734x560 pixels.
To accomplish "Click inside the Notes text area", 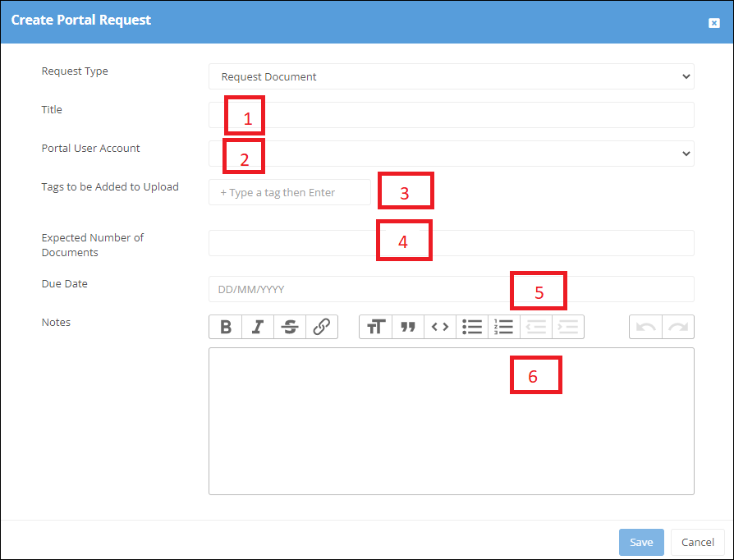I will 452,421.
